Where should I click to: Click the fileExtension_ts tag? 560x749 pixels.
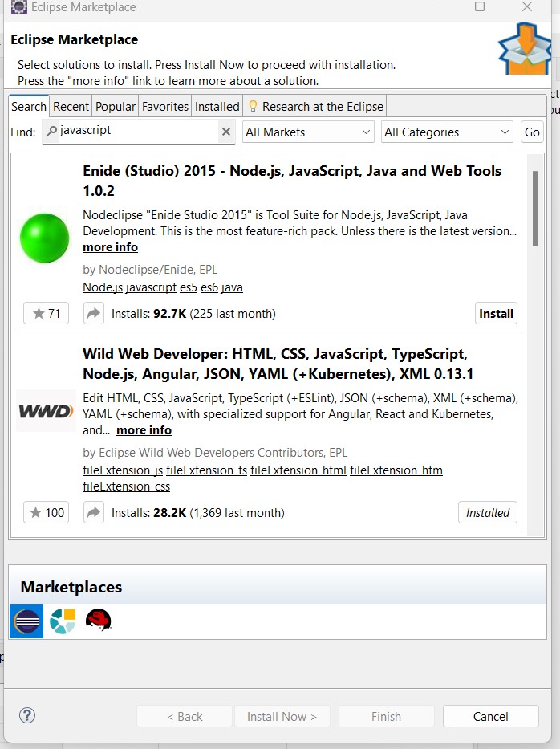(207, 470)
